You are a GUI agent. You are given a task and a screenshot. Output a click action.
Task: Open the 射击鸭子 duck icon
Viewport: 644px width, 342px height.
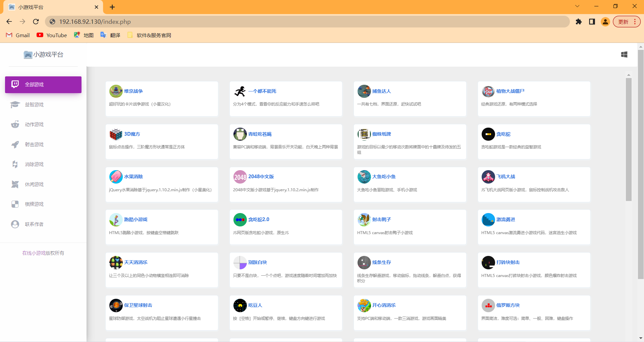coord(364,220)
